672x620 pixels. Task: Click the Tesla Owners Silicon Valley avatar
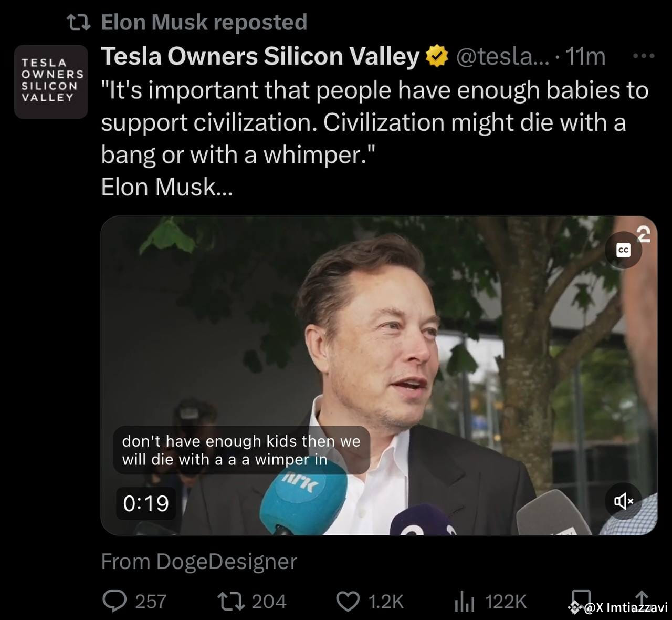point(51,81)
